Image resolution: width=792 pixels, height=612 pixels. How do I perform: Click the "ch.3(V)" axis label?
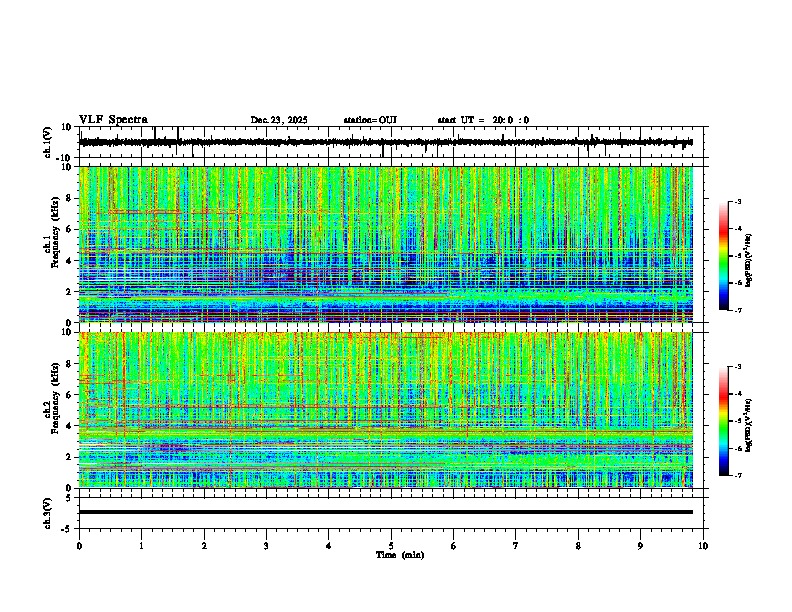pyautogui.click(x=48, y=513)
